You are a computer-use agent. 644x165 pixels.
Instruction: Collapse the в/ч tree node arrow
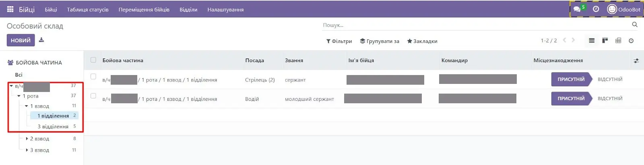(11, 86)
